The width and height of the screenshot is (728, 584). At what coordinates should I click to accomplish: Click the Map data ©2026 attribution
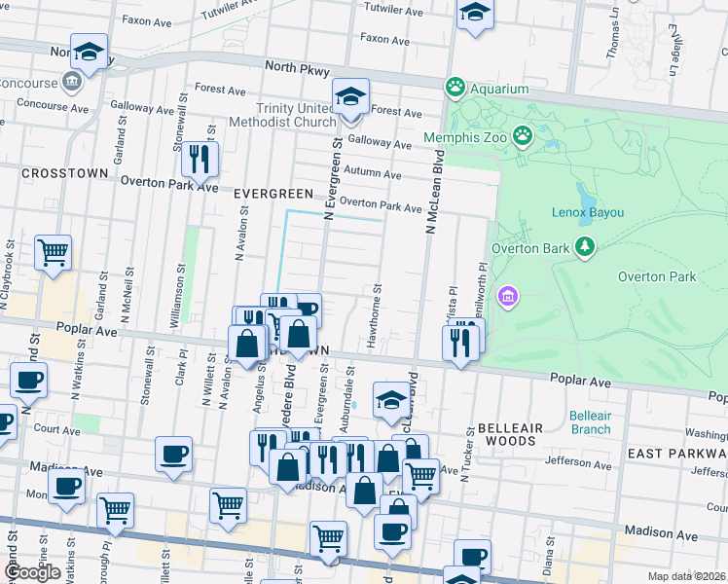[687, 576]
